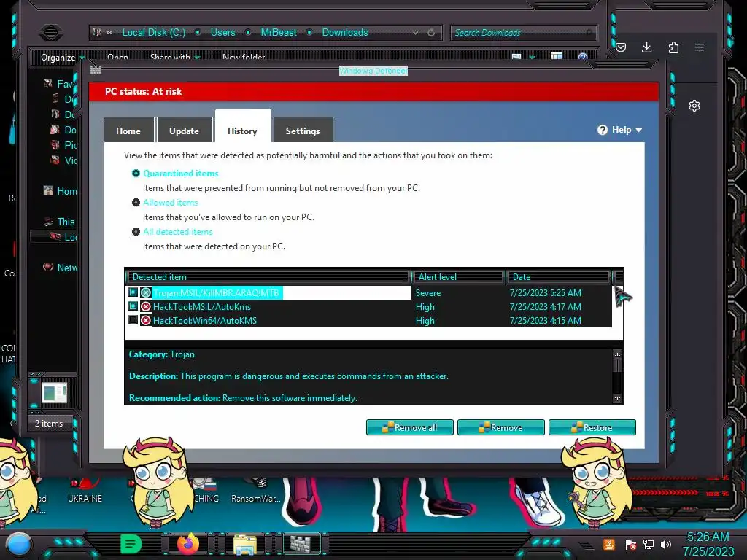Expand the Help dropdown menu
The image size is (747, 560).
coord(620,130)
